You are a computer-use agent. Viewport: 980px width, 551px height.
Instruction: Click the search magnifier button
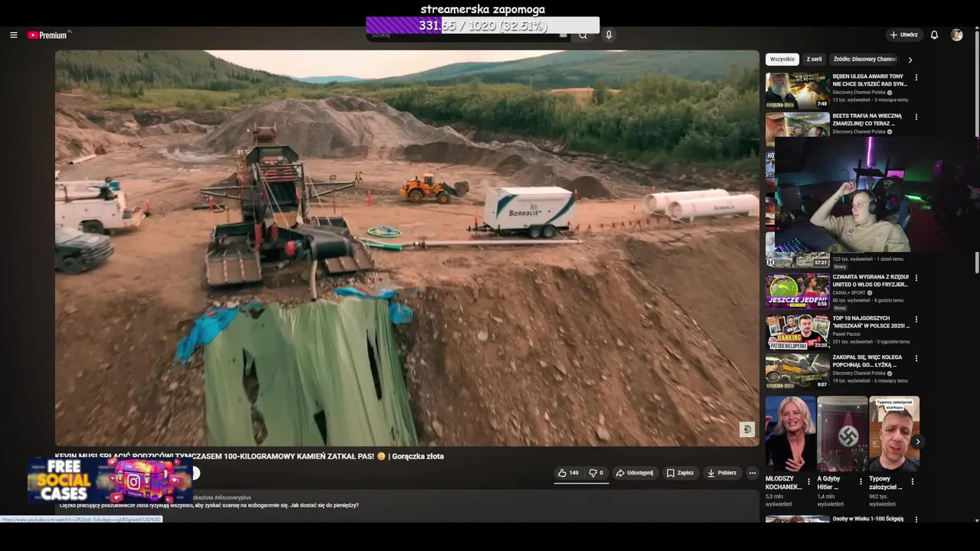click(x=583, y=35)
